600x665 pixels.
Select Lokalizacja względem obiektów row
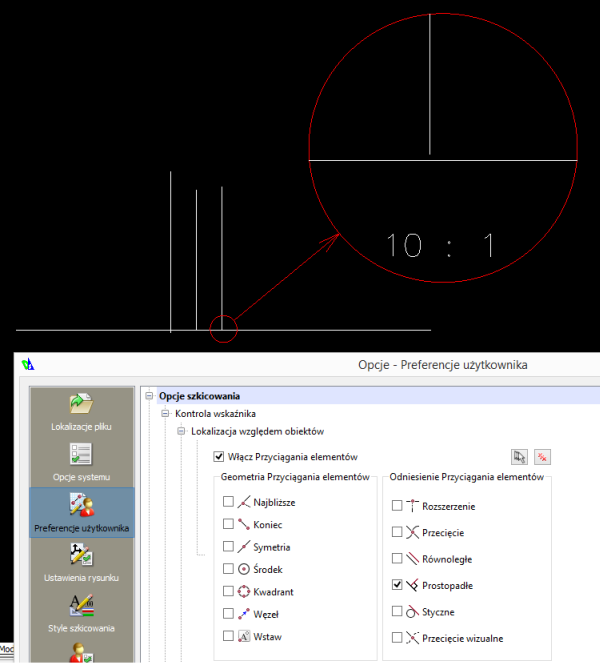point(257,431)
